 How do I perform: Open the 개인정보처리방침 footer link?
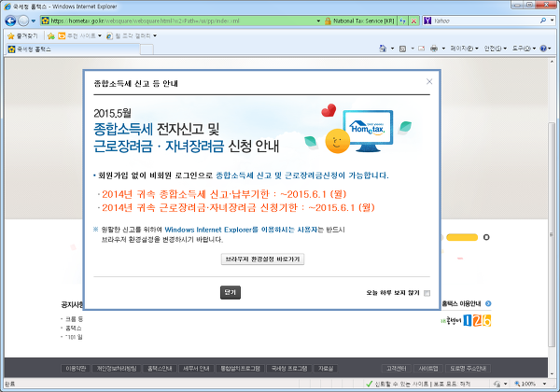[117, 369]
